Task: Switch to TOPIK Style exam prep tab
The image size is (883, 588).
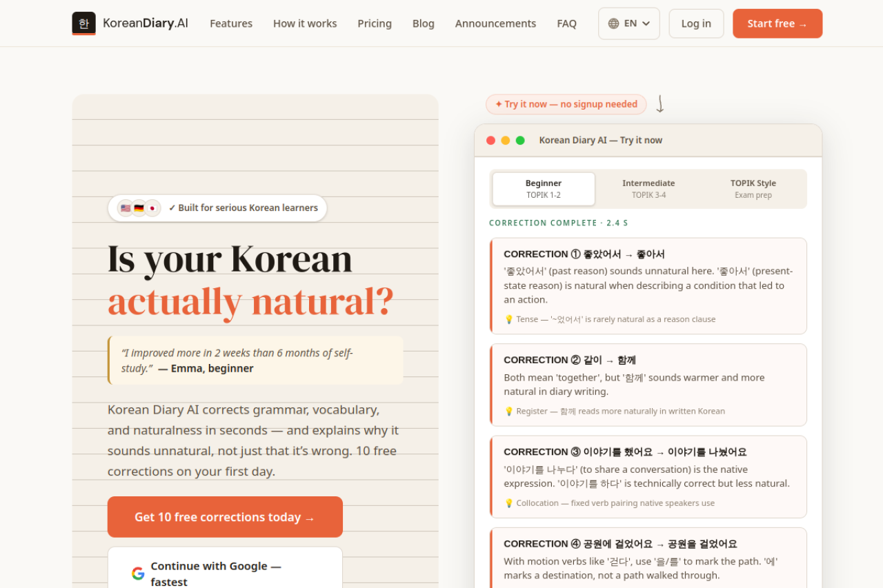Action: pos(753,189)
